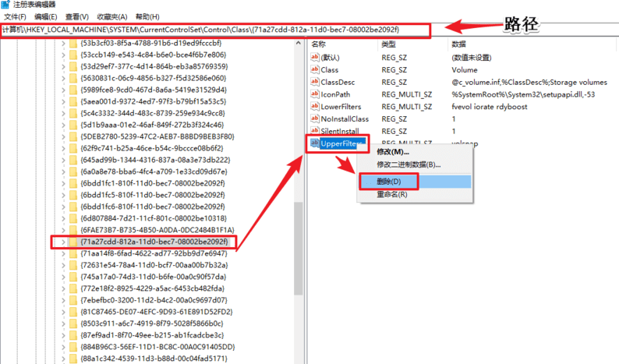The height and width of the screenshot is (364, 619).
Task: Click the tree pane scroll up arrow
Action: [298, 43]
